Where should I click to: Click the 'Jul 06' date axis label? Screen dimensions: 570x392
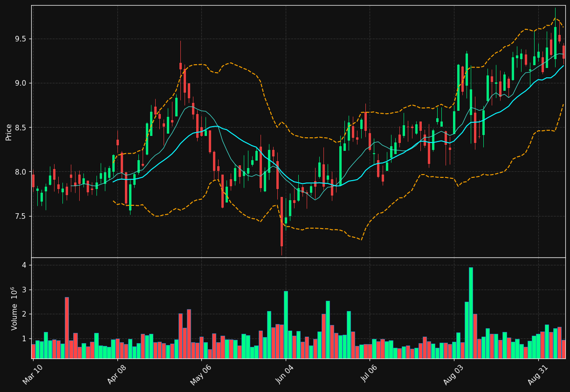369,374
